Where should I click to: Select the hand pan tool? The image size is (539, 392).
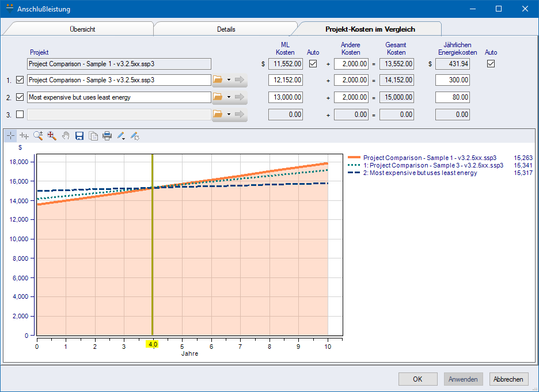pos(66,136)
